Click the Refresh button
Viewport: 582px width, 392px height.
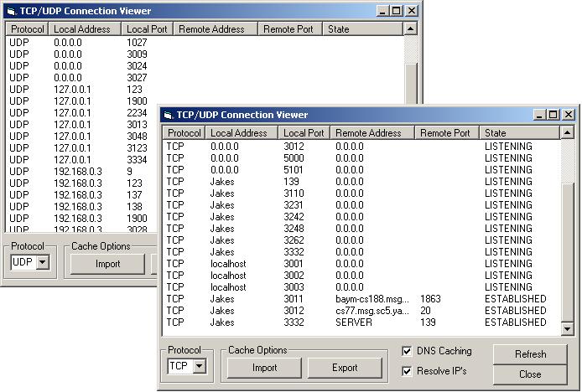pos(530,354)
